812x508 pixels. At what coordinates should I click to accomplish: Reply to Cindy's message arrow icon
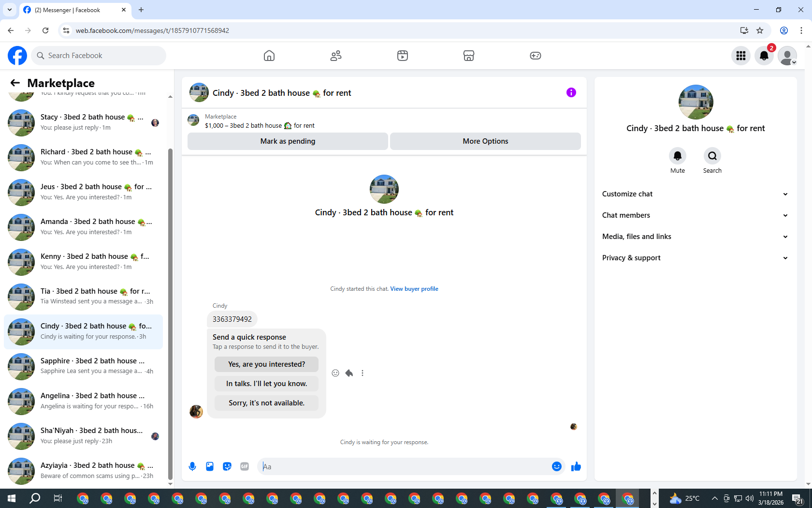(349, 373)
